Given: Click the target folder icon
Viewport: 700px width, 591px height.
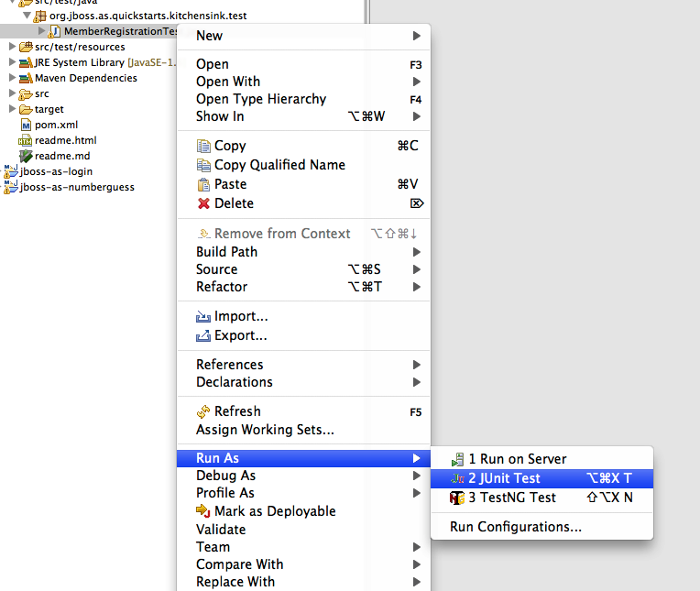Looking at the screenshot, I should [26, 109].
